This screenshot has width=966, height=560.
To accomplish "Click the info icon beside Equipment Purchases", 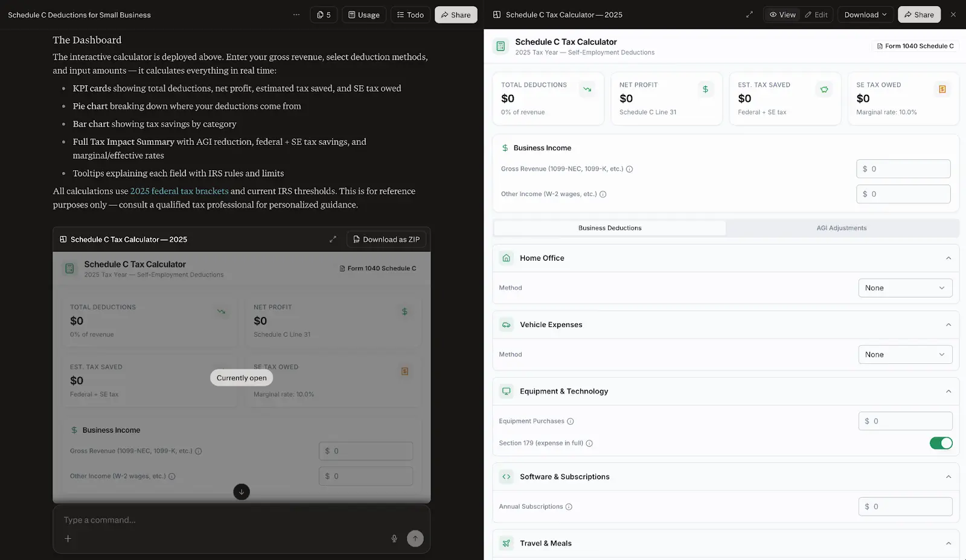I will tap(571, 421).
